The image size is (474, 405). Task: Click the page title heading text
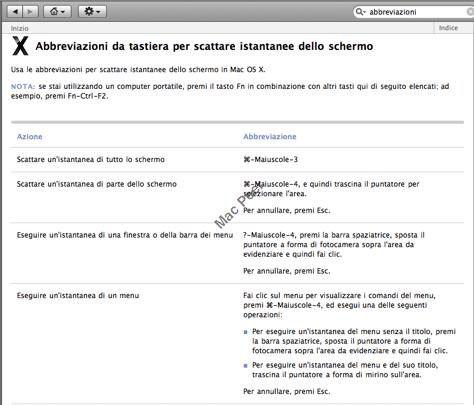point(204,46)
